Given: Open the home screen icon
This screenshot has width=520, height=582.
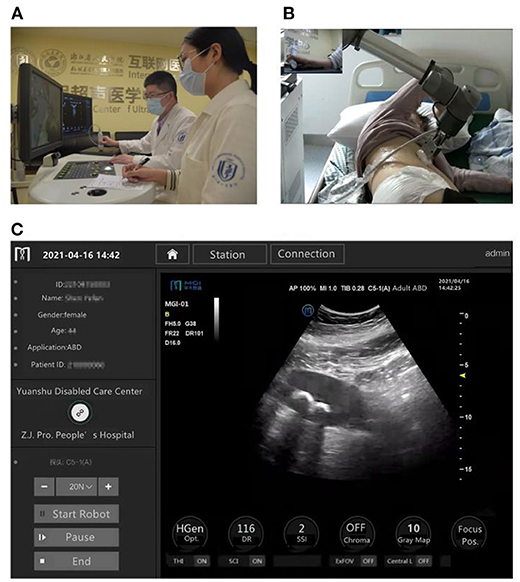Looking at the screenshot, I should coord(172,254).
